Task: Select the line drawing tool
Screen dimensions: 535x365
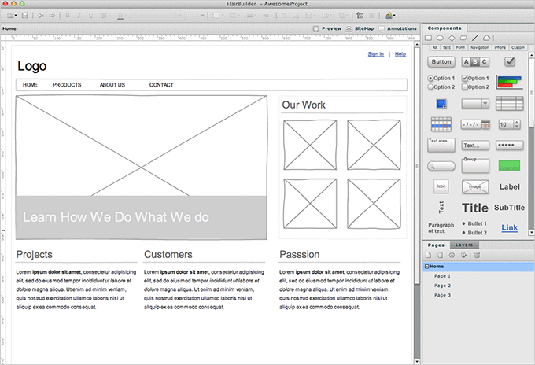Action: 475,38
